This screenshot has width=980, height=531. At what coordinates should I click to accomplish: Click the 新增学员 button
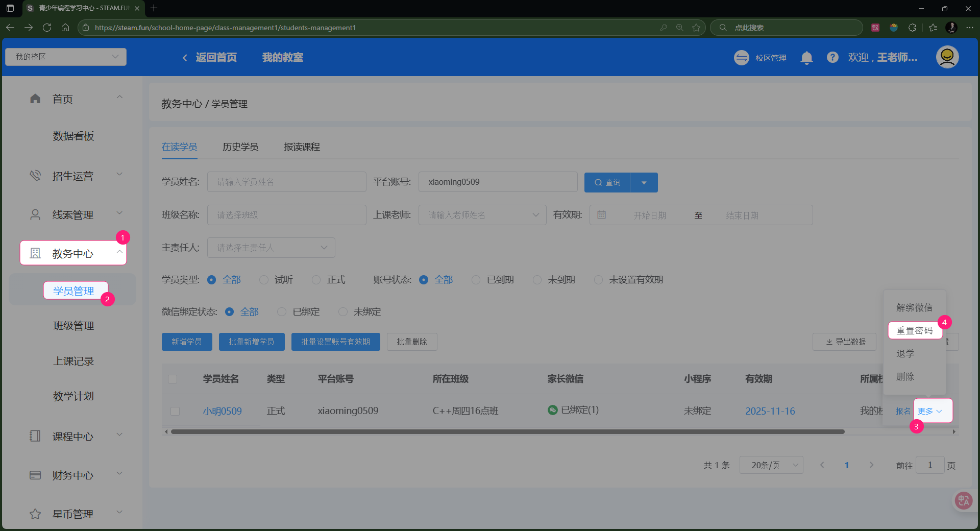(186, 342)
